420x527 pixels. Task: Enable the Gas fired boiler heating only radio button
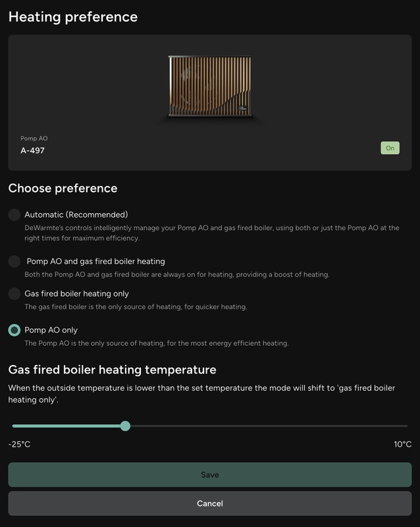pyautogui.click(x=14, y=294)
